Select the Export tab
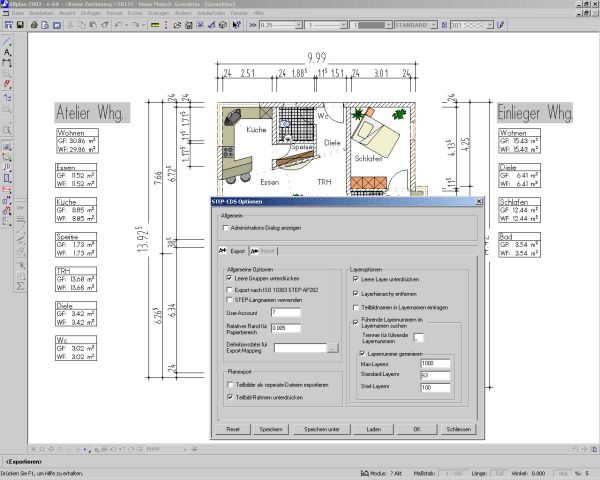The height and width of the screenshot is (480, 600). point(233,251)
